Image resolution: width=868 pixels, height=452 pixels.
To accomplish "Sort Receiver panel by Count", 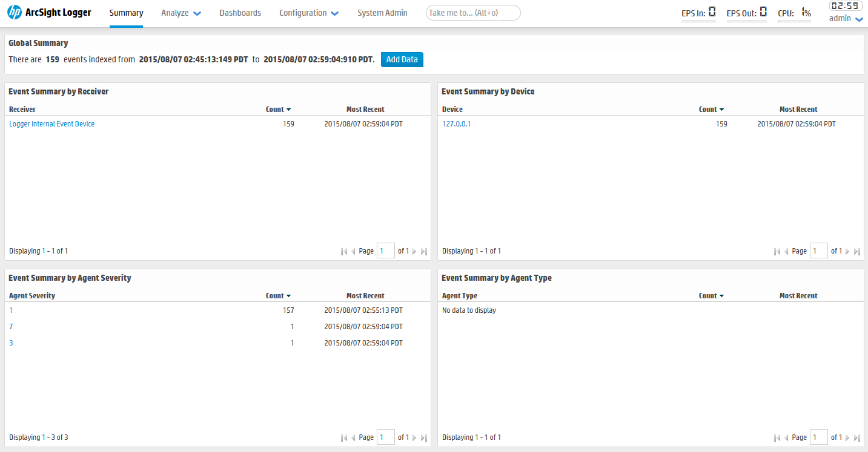I will tap(279, 110).
